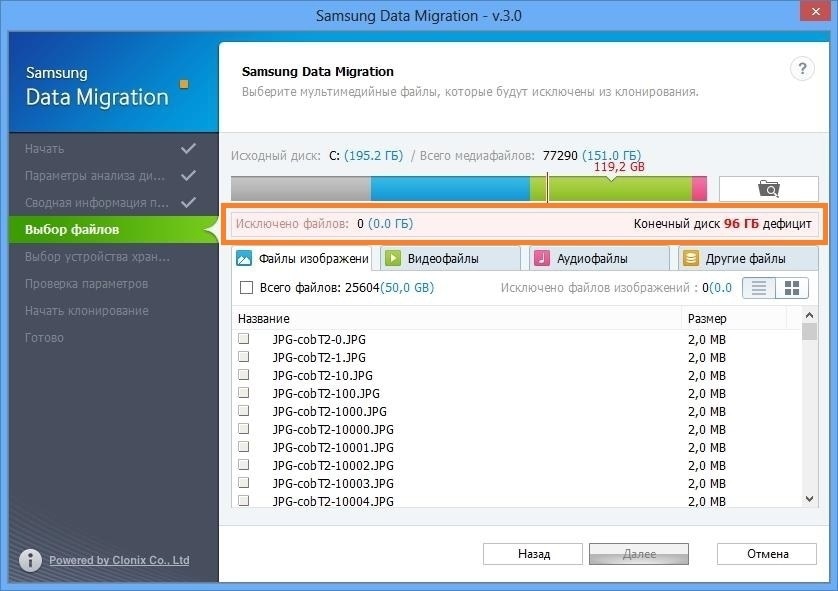The height and width of the screenshot is (591, 838).
Task: Tick checkbox for JPG-cobT2-1000.JPG
Action: point(244,411)
